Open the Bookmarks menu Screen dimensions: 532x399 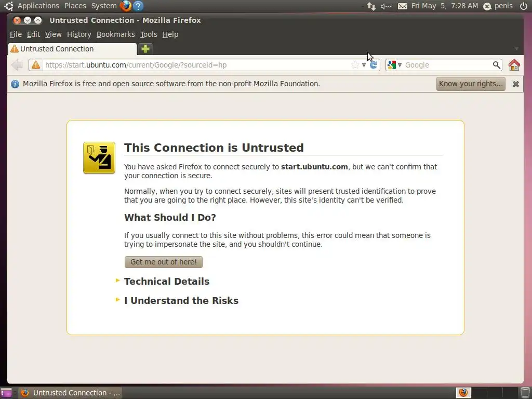pyautogui.click(x=116, y=34)
